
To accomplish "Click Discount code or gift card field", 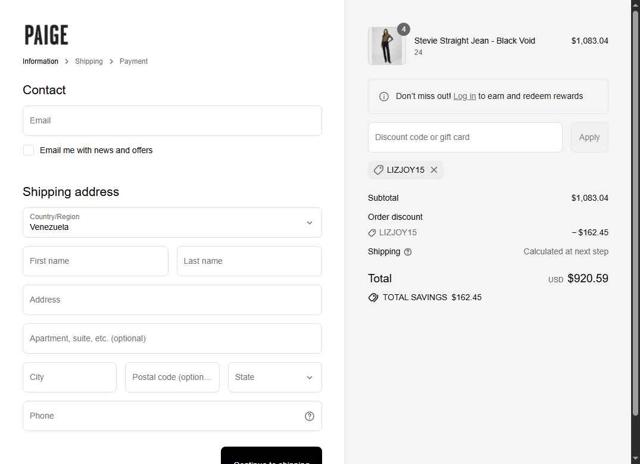I will click(x=465, y=138).
